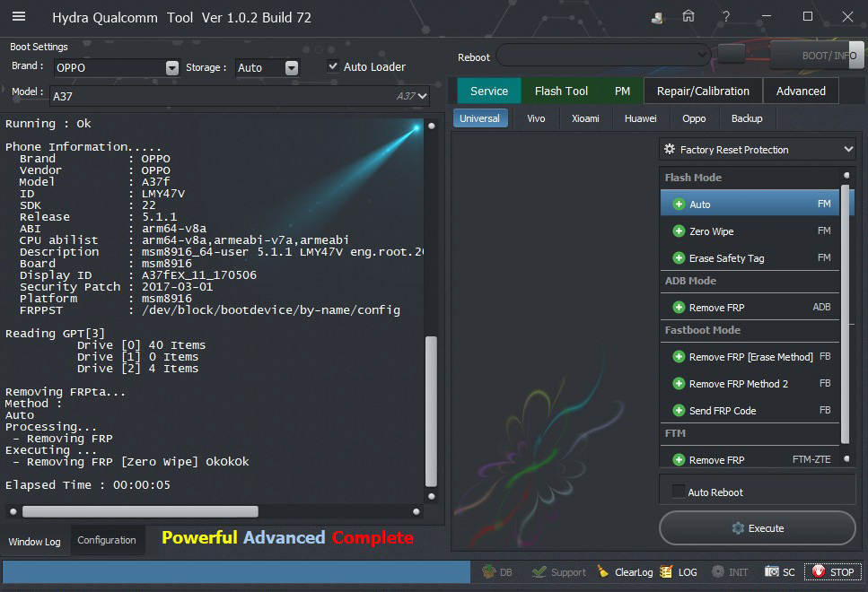This screenshot has height=592, width=868.
Task: Click the BOOT/INFO button
Action: click(817, 55)
